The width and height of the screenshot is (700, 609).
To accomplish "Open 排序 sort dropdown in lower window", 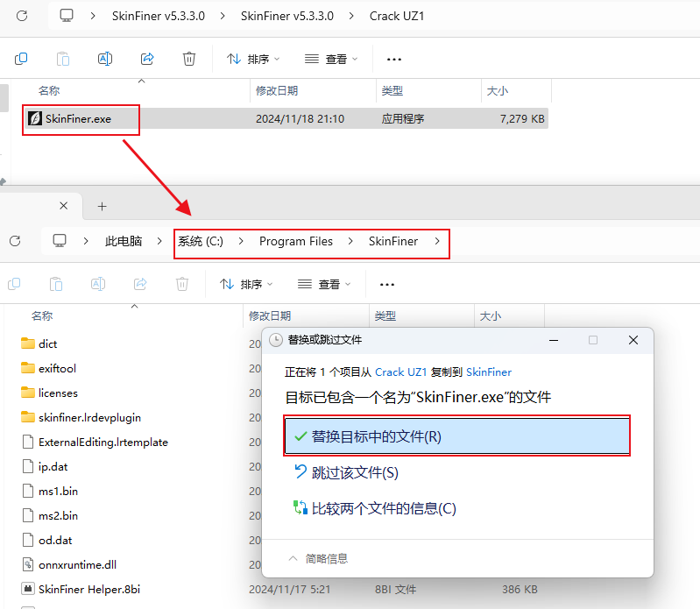I will click(x=246, y=284).
